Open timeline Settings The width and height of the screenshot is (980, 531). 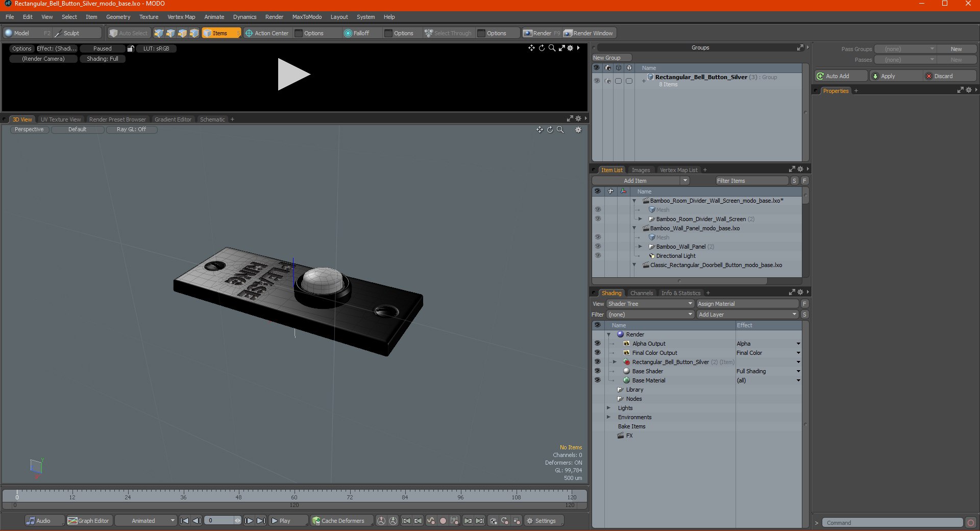click(x=544, y=521)
